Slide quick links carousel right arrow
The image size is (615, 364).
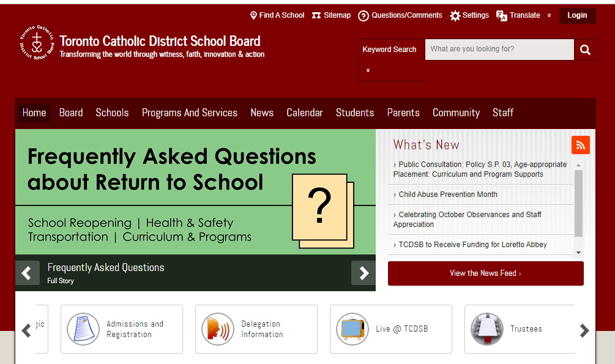584,330
